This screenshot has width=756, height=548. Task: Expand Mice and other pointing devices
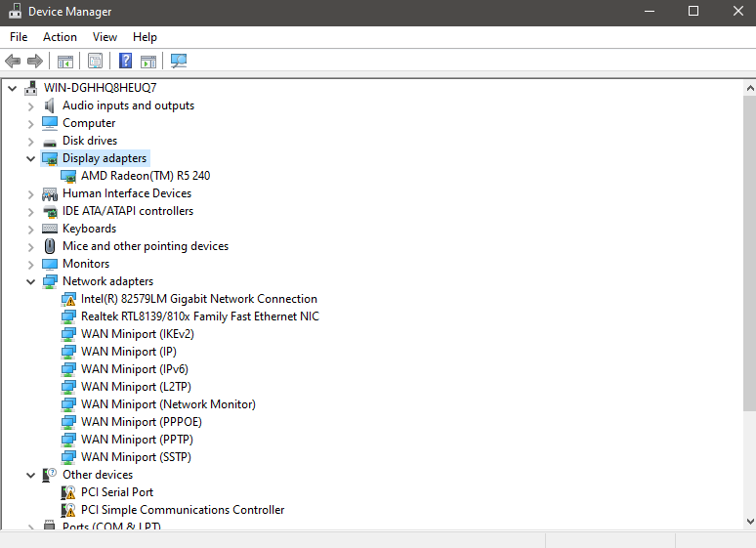point(31,247)
